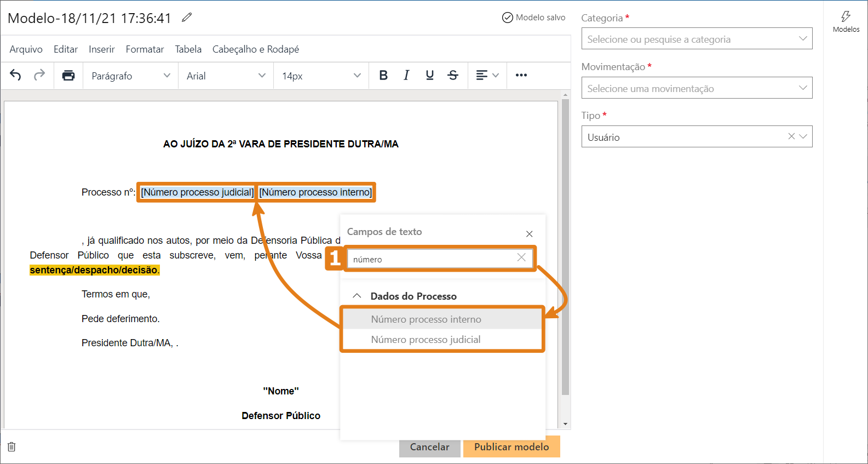Image resolution: width=868 pixels, height=464 pixels.
Task: Click the "Defensor Público" signature text
Action: point(281,416)
